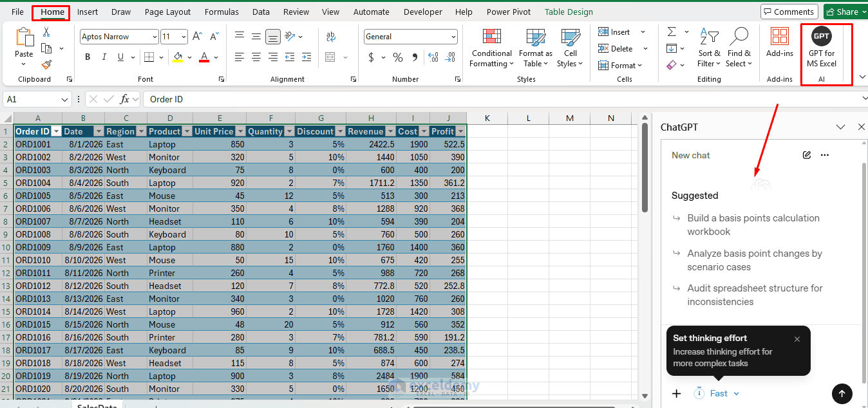Click the Borders icon

149,57
